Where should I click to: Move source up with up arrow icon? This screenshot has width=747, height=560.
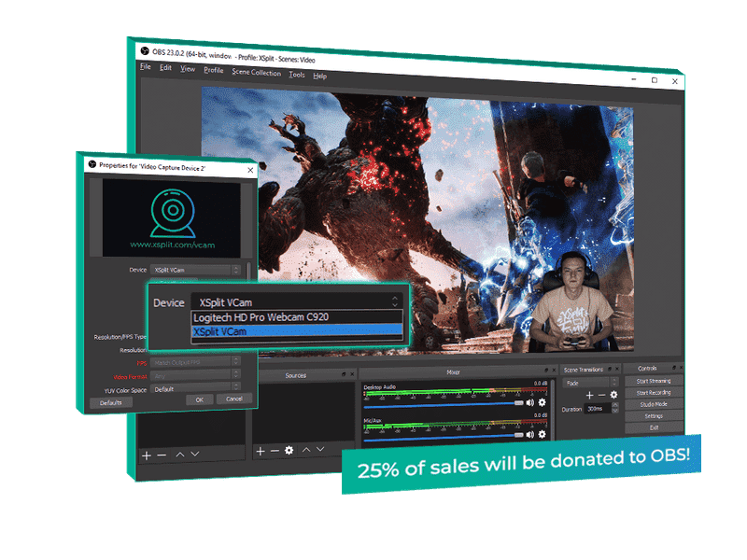click(x=306, y=451)
